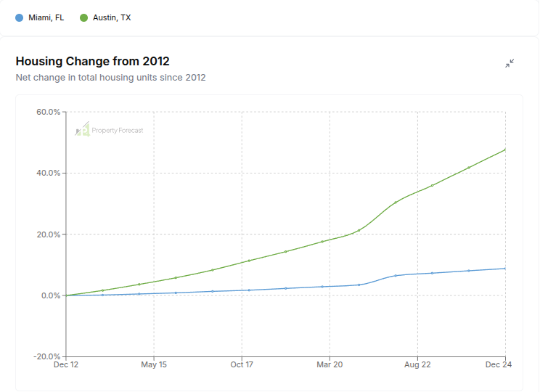Click the 40.0% y-axis label
The image size is (540, 392).
coord(48,173)
